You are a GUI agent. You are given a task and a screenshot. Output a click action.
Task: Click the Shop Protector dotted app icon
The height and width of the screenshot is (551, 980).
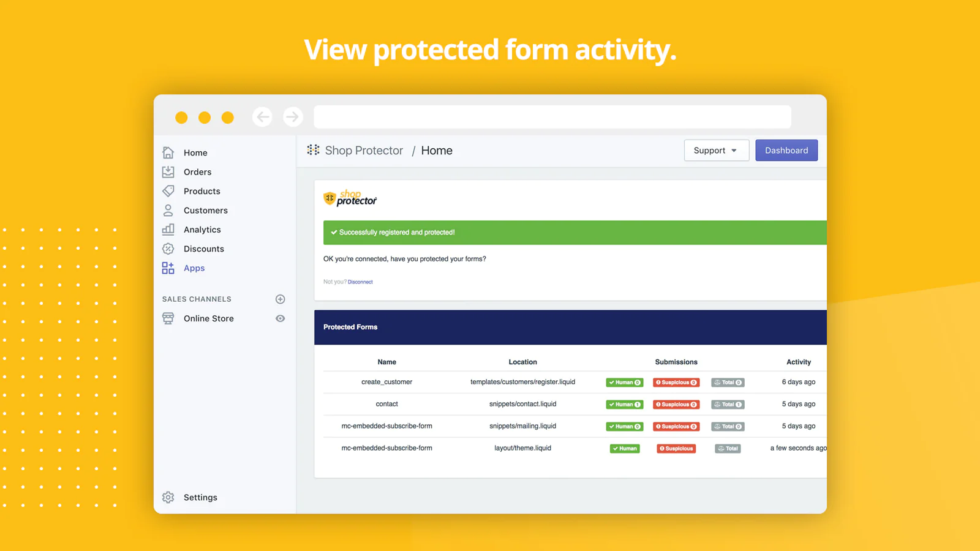click(x=314, y=150)
